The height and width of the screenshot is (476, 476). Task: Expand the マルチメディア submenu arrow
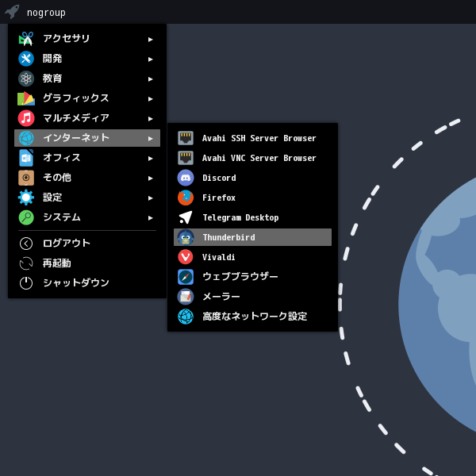[150, 119]
